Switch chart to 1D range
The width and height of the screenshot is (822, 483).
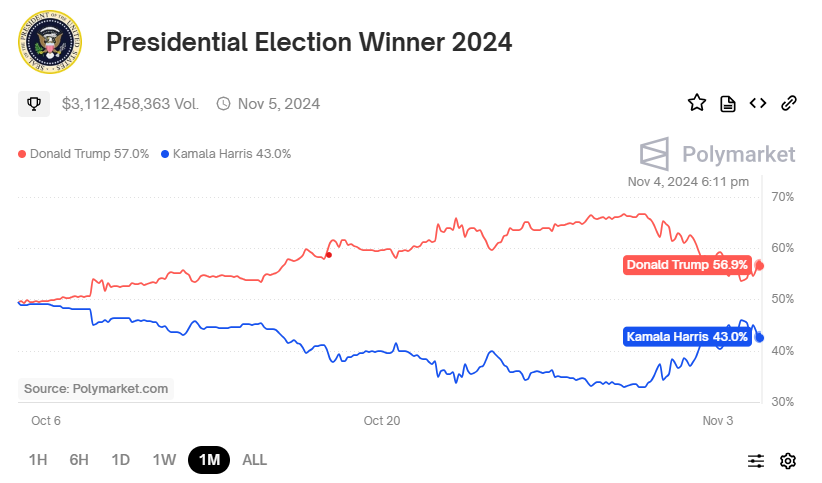121,460
